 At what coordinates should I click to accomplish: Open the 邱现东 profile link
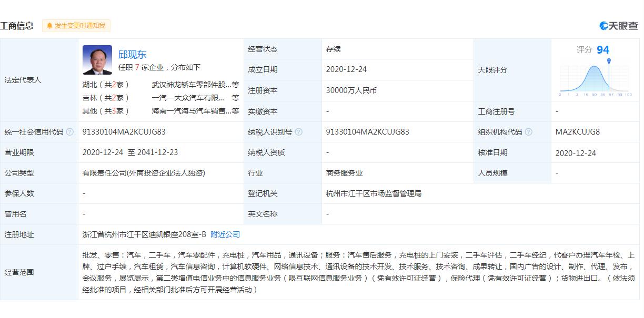pyautogui.click(x=132, y=54)
